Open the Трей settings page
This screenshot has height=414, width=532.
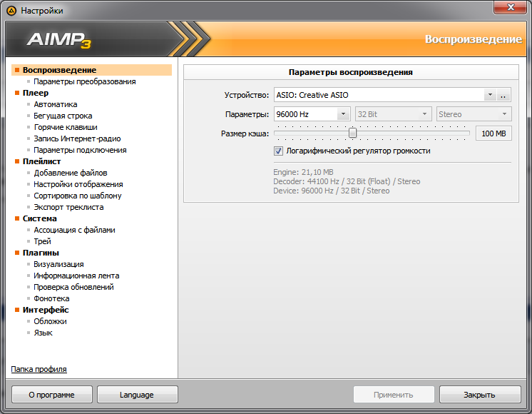[42, 241]
